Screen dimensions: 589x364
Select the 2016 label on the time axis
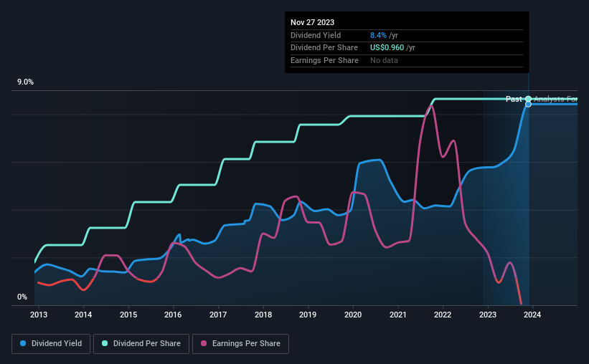point(173,315)
